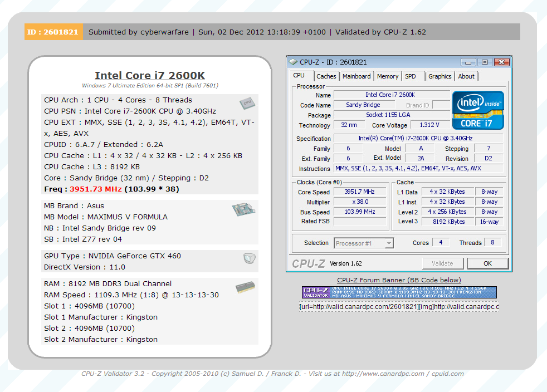Open the Memory tab
The width and height of the screenshot is (547, 392).
click(x=388, y=76)
